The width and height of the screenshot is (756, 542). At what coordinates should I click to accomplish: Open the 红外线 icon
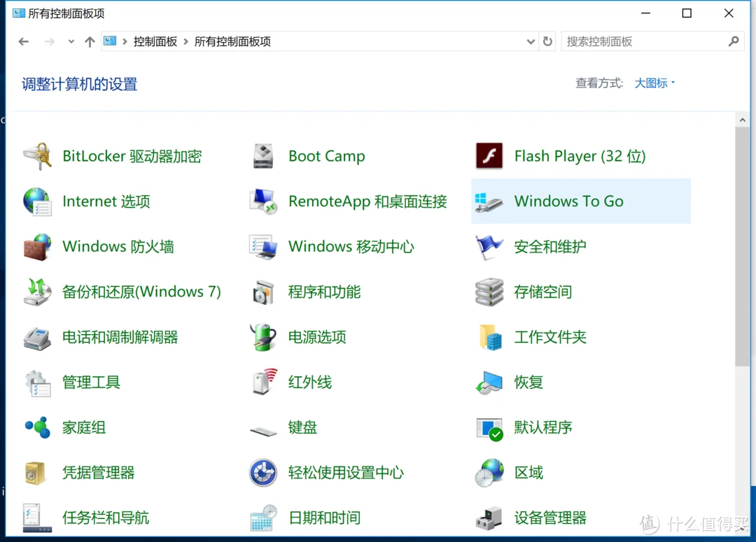(265, 382)
